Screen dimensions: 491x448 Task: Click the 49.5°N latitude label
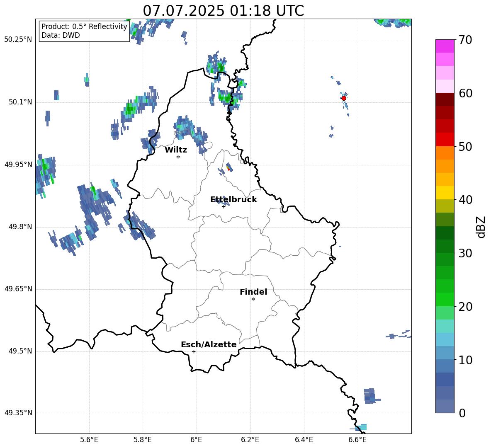click(x=20, y=351)
